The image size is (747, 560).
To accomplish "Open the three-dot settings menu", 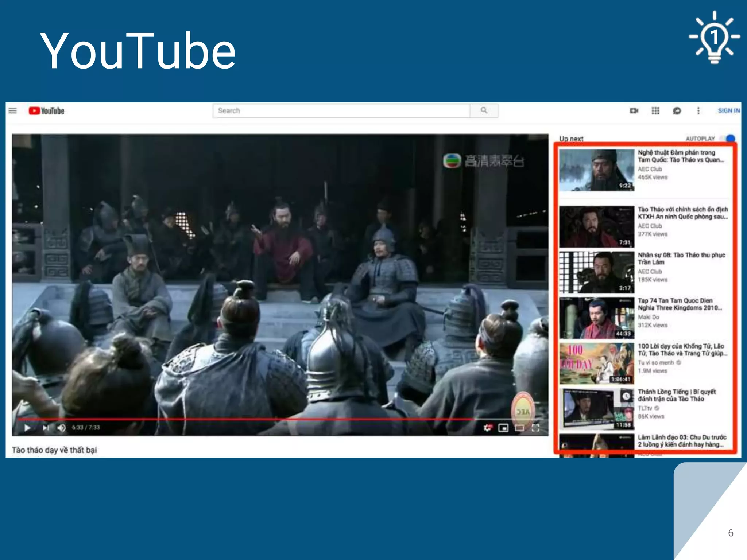I will coord(698,111).
